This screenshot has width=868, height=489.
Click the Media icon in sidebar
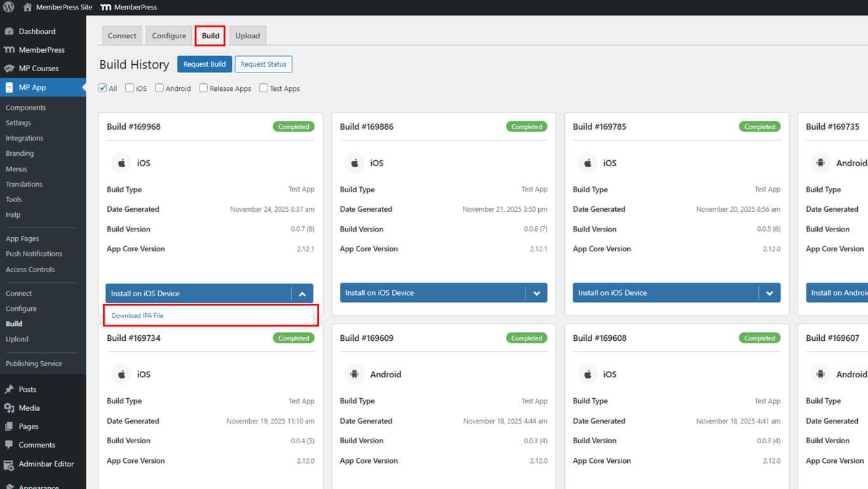coord(10,408)
